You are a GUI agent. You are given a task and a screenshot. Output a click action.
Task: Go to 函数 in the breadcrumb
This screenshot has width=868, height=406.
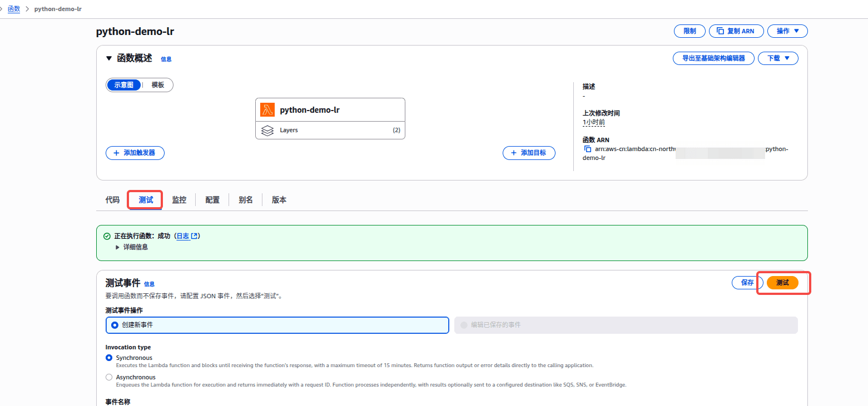(14, 9)
